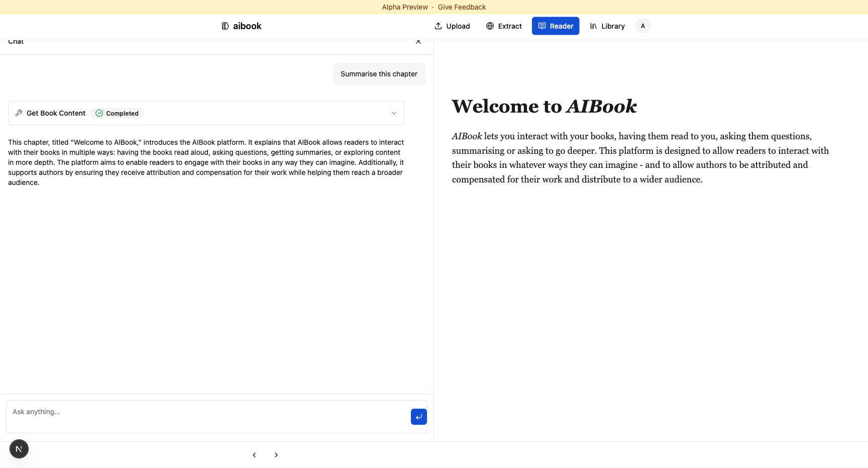Open the Library tab

[607, 26]
